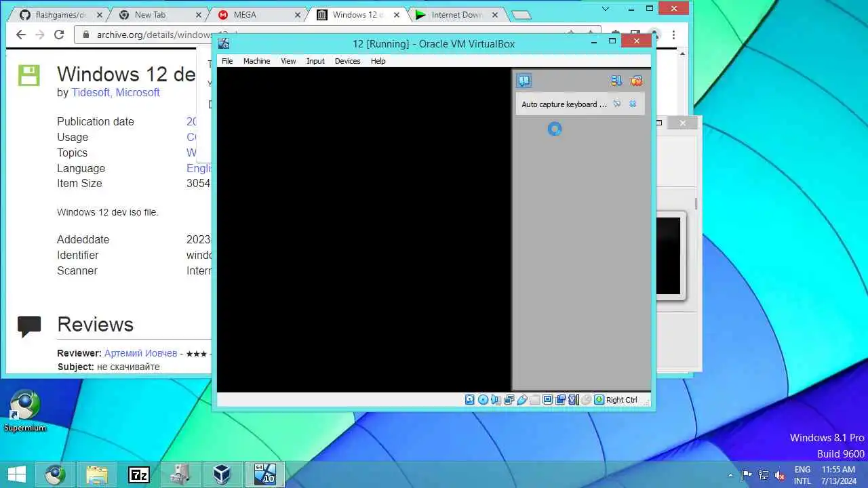This screenshot has height=488, width=868.
Task: Click the hard disk activity indicator
Action: (x=470, y=400)
